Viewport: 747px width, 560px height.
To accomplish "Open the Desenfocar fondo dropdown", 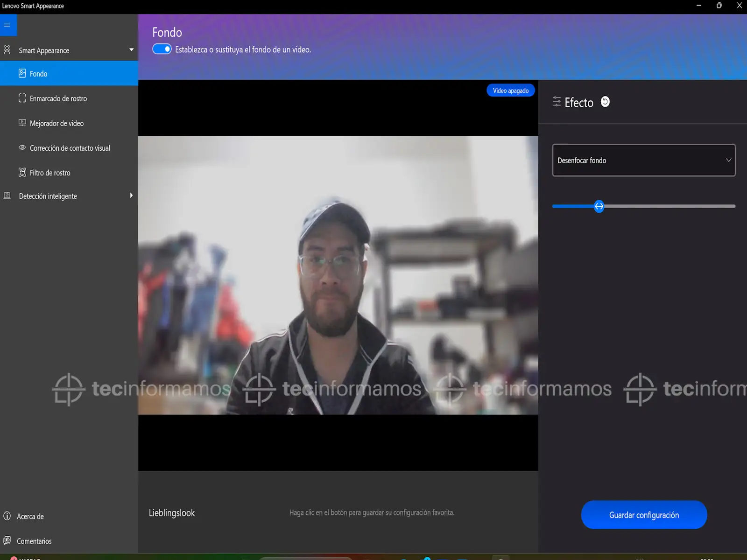I will [x=643, y=160].
